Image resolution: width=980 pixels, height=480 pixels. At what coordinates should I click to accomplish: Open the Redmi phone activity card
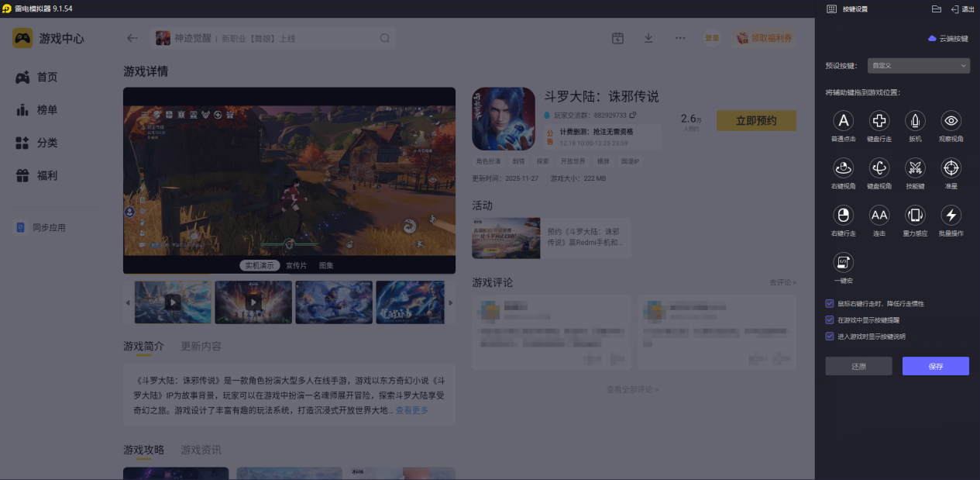[551, 238]
